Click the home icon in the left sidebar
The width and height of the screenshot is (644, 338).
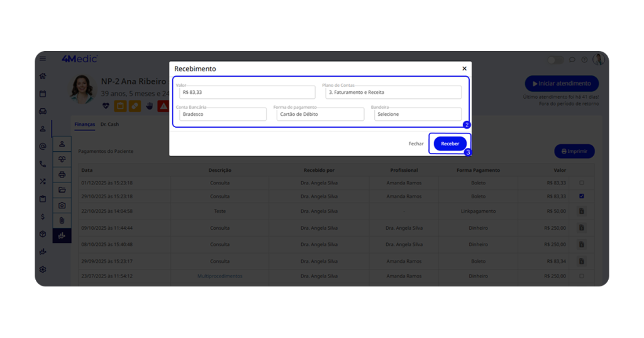click(43, 76)
